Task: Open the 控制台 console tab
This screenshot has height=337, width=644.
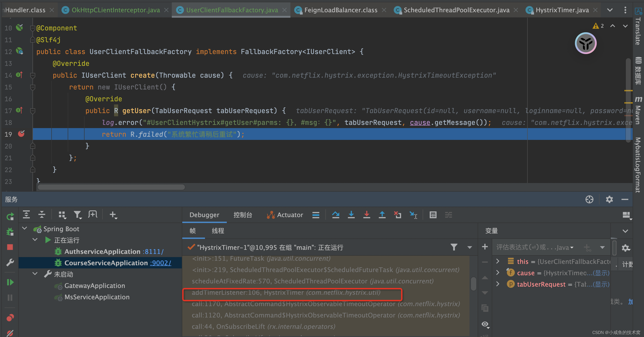Action: pos(243,215)
